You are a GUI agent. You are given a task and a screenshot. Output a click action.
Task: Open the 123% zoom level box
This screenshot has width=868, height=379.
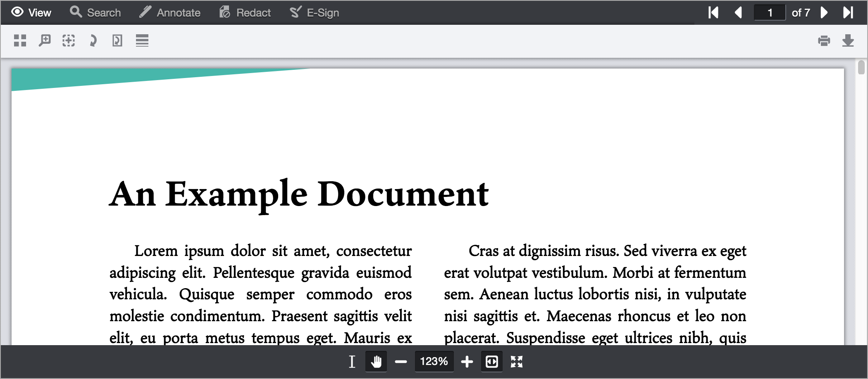point(434,362)
